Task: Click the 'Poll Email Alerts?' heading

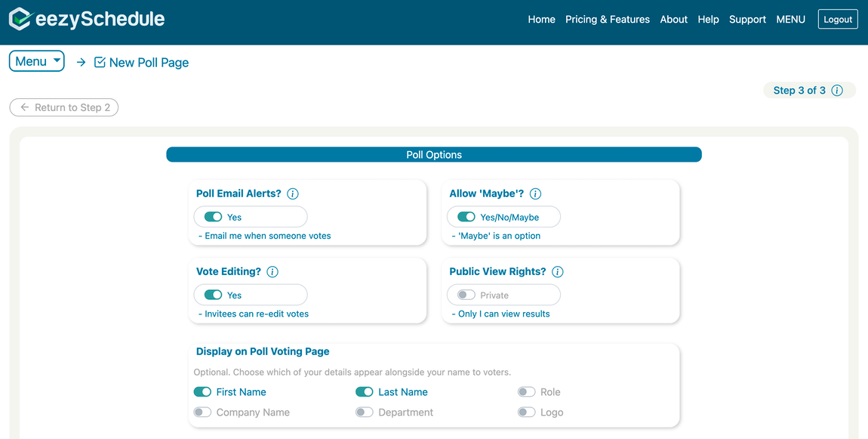Action: click(x=239, y=193)
